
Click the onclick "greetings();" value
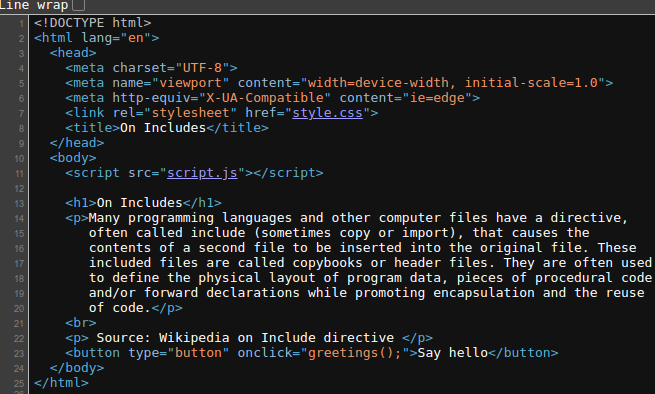[x=355, y=353]
